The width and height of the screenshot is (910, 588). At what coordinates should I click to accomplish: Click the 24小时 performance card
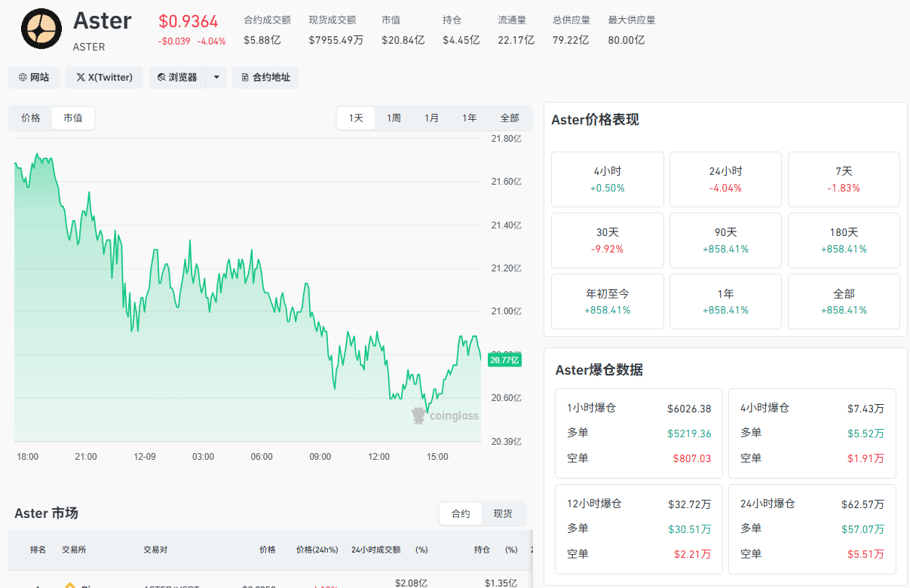point(725,179)
